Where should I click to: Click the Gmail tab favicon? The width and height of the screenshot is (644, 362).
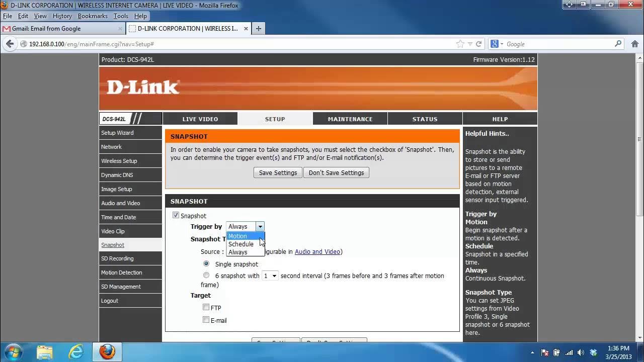(7, 29)
